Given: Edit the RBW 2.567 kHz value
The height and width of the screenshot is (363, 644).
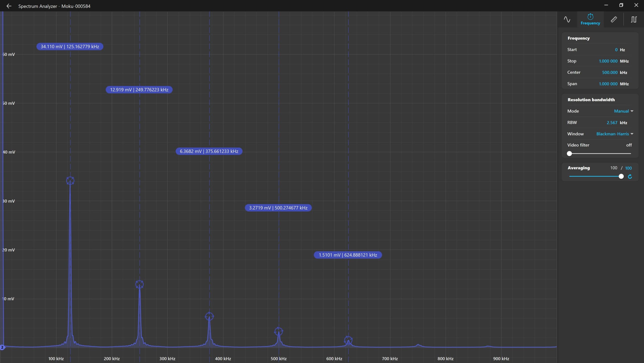Looking at the screenshot, I should click(x=612, y=123).
